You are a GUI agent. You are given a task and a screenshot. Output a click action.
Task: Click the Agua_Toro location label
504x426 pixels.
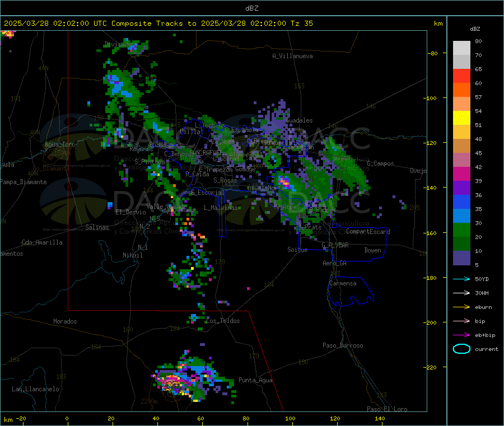point(60,144)
